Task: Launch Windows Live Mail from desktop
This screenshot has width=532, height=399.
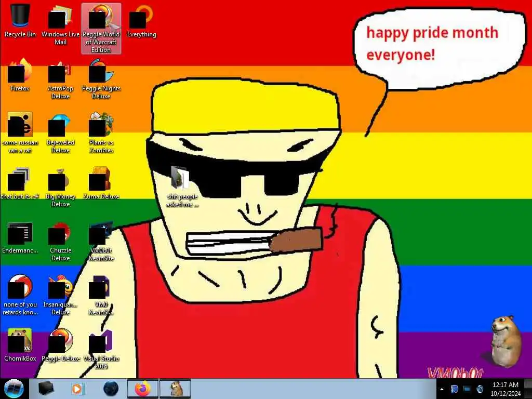Action: point(60,25)
